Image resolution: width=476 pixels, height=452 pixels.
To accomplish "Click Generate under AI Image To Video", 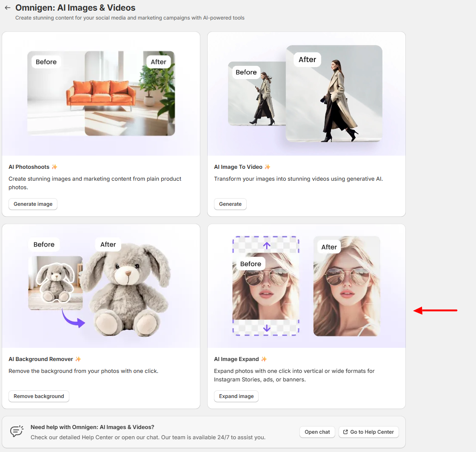I will (x=231, y=204).
